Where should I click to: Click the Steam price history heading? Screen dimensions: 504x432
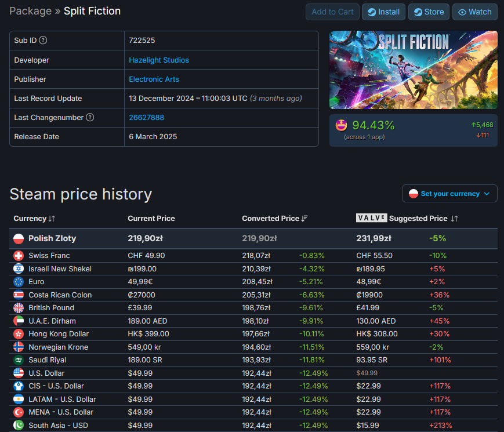tap(81, 194)
